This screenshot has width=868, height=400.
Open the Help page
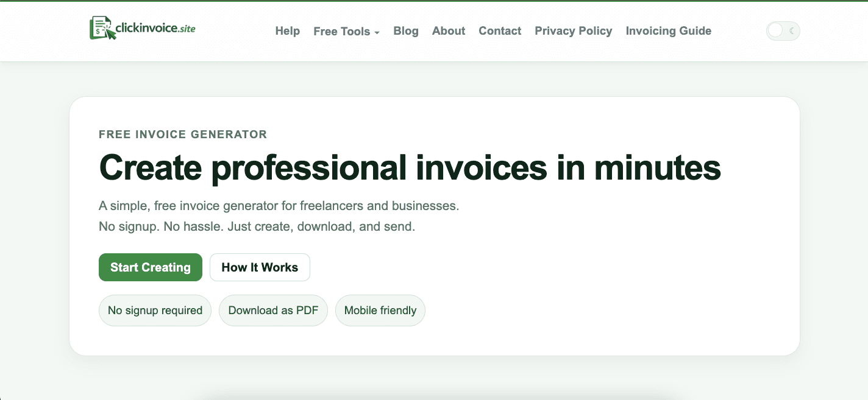pos(288,31)
